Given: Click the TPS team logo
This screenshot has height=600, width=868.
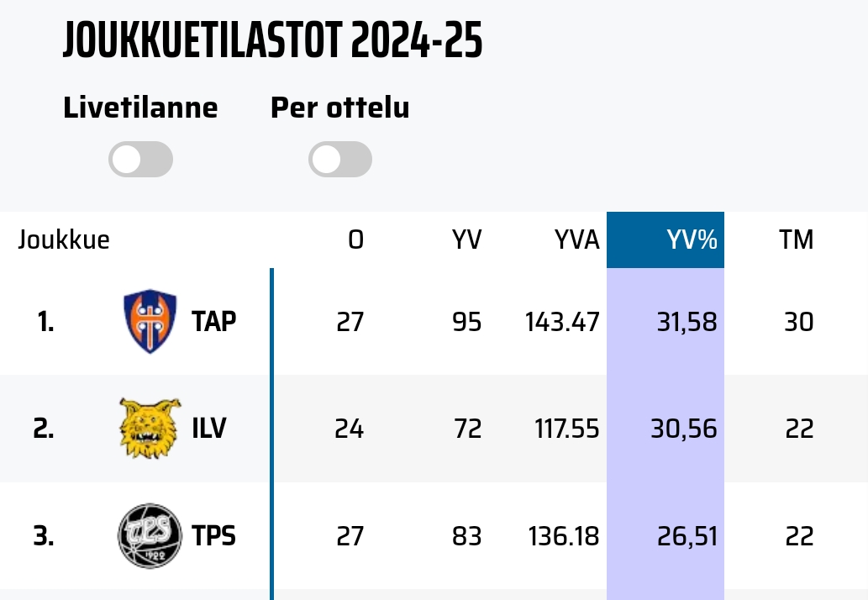Looking at the screenshot, I should tap(150, 536).
